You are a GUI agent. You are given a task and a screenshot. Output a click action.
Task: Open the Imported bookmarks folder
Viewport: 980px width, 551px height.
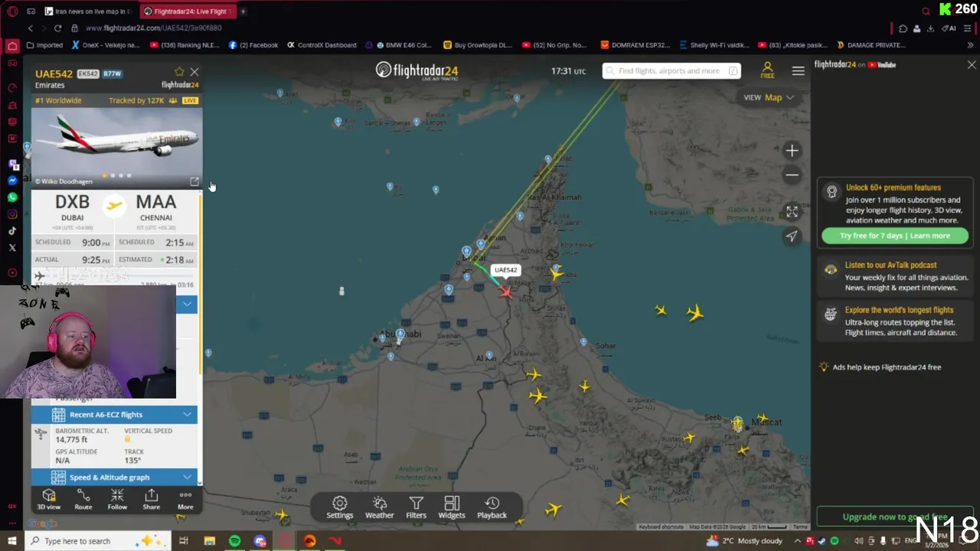(44, 45)
